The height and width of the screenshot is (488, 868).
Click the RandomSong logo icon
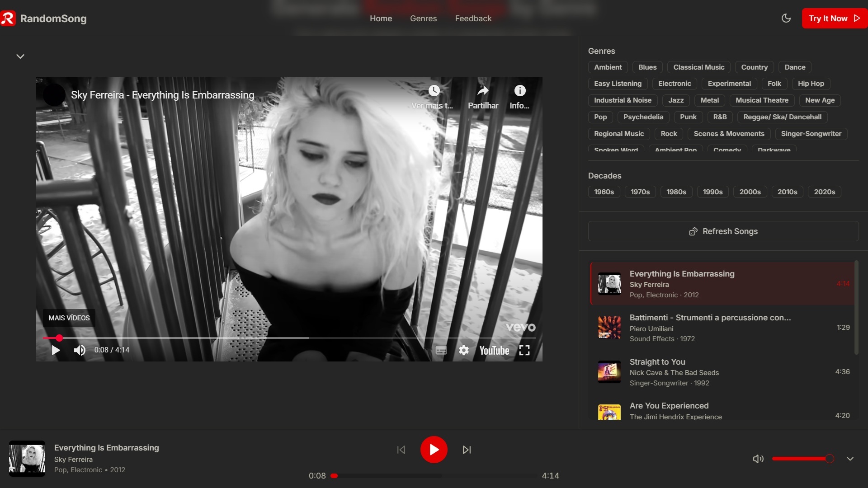point(8,19)
